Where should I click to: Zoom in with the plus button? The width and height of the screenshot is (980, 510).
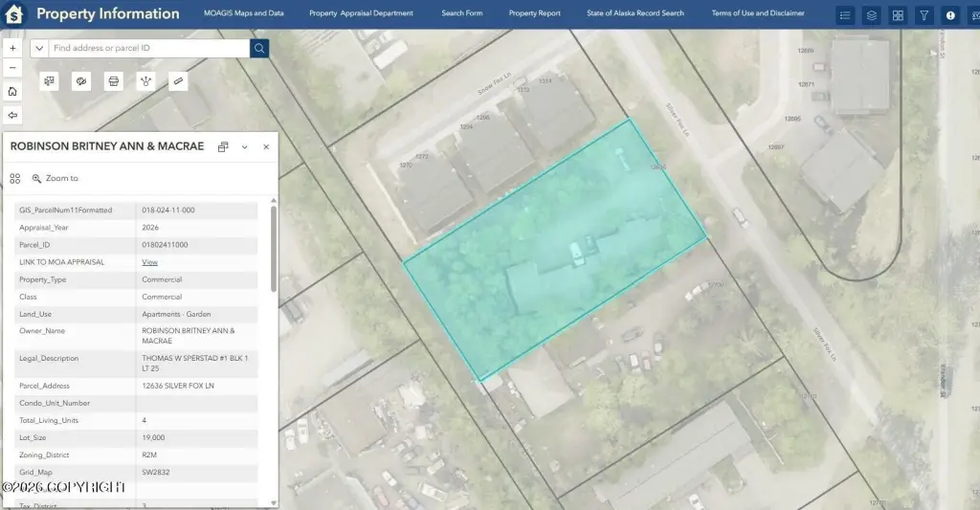coord(12,48)
